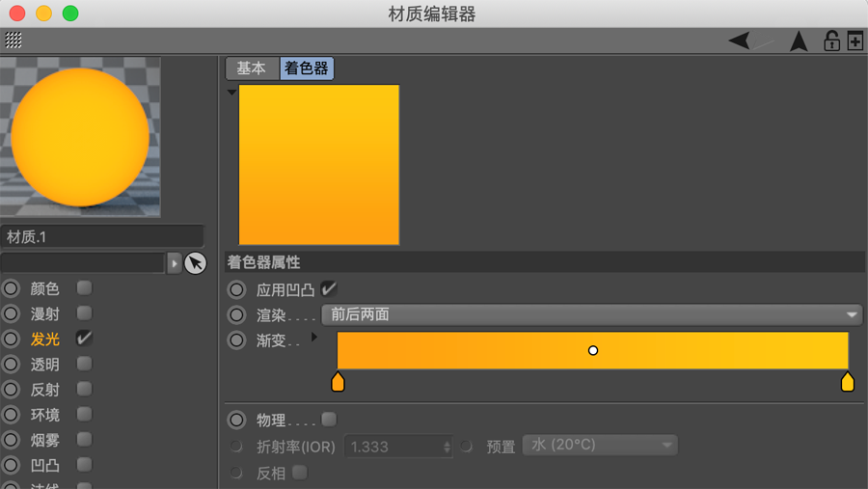The height and width of the screenshot is (489, 868).
Task: Select the 环境 channel label
Action: [x=44, y=415]
